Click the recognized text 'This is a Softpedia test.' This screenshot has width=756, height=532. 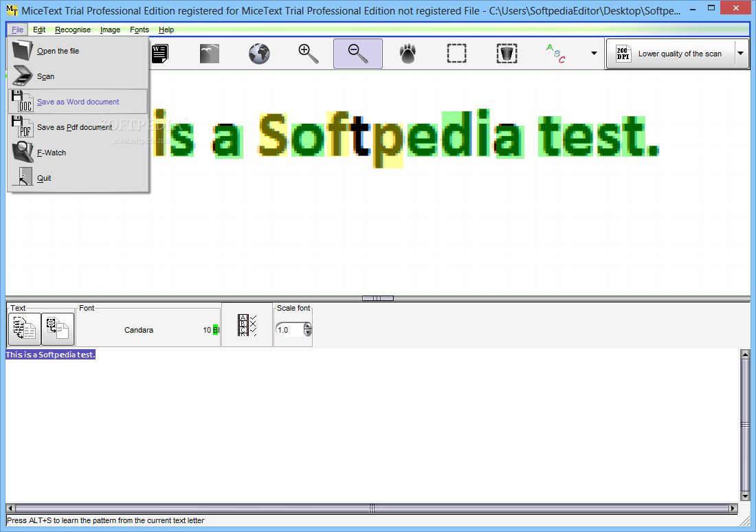[51, 355]
